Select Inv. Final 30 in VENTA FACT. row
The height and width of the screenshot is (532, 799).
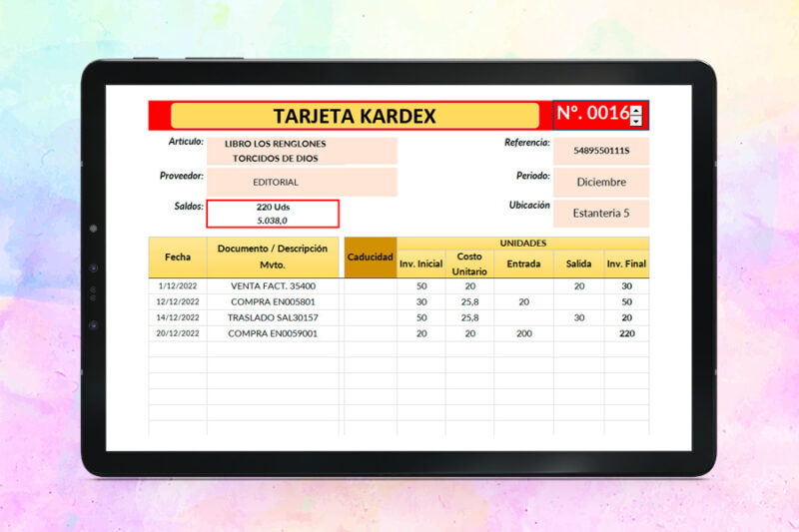(627, 286)
